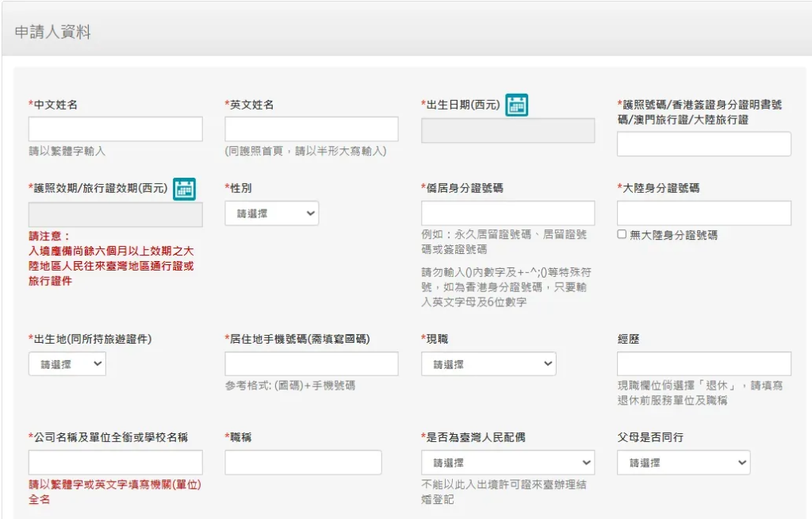812x519 pixels.
Task: Open the 是否為臺灣人民配偶 dropdown
Action: [507, 463]
